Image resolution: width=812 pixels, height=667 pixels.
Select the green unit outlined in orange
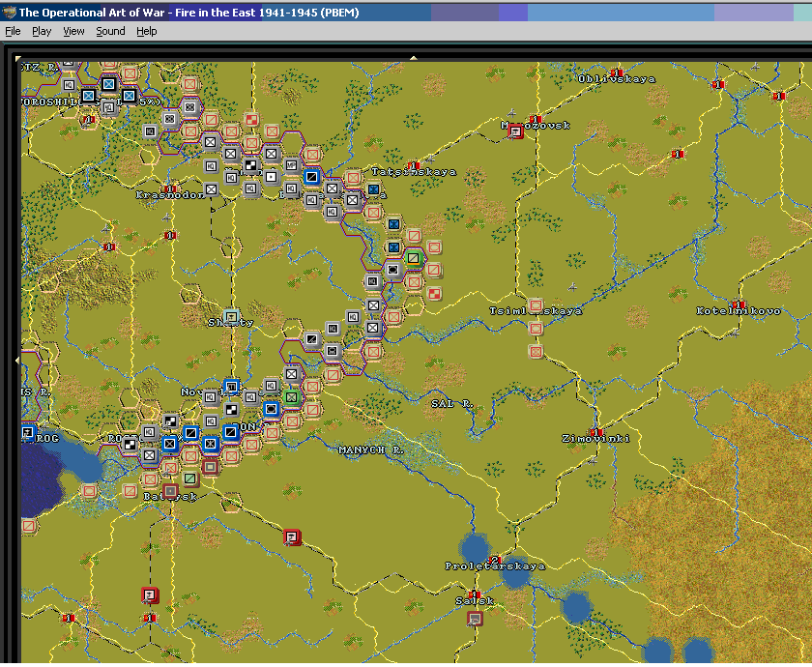click(414, 258)
